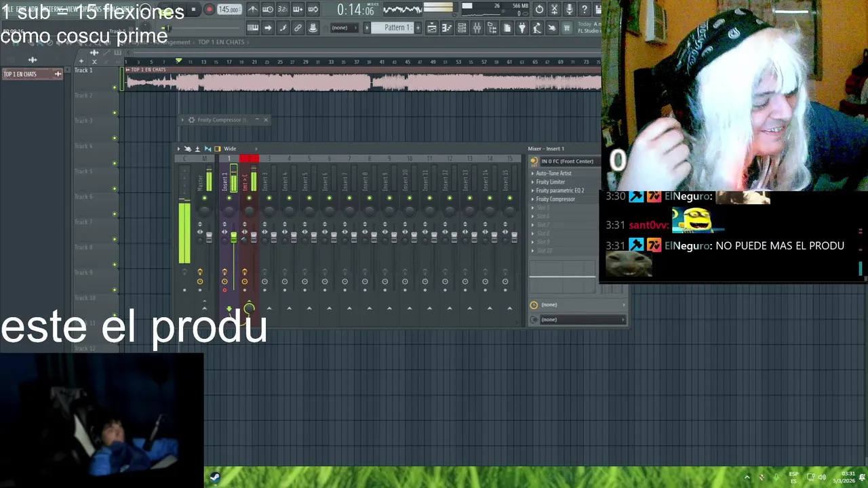Toggle the 3-2-1 recording countdown icon
Screen dimensions: 868x488
[283, 9]
